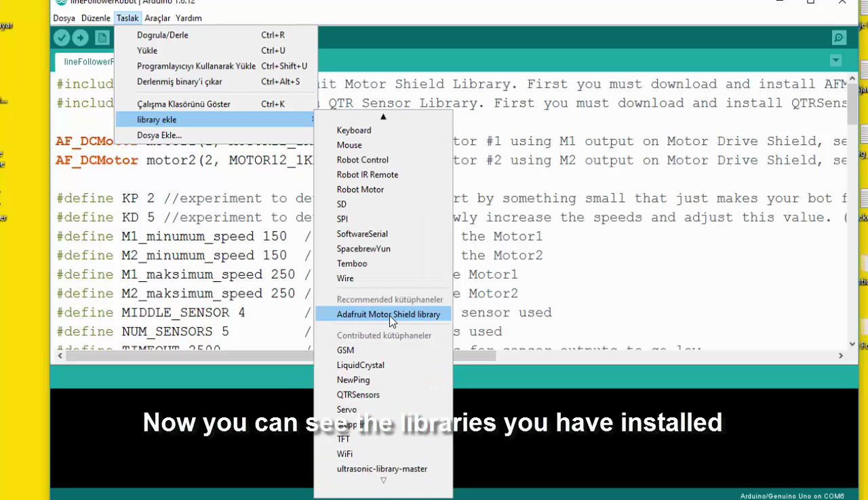Image resolution: width=868 pixels, height=500 pixels.
Task: Select TFT library
Action: point(383,439)
